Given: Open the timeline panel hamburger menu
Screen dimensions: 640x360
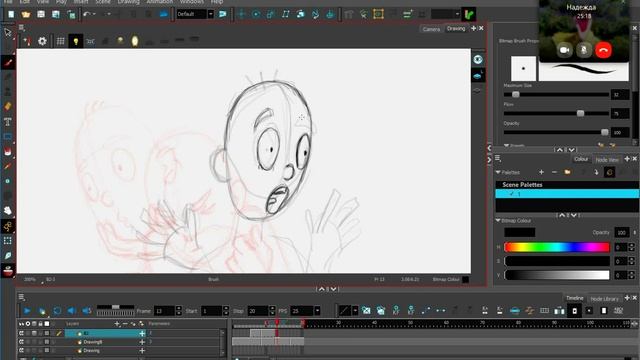Looking at the screenshot, I should coord(21,297).
